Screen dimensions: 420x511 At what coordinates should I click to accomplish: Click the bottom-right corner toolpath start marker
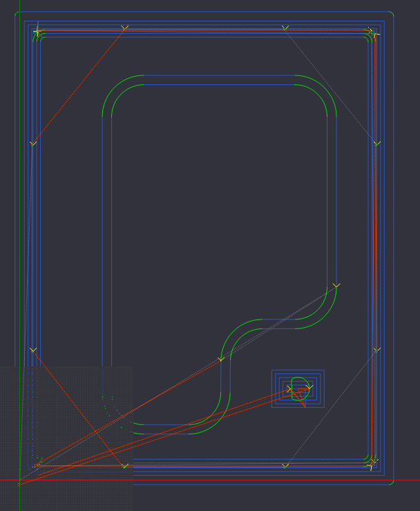click(372, 462)
